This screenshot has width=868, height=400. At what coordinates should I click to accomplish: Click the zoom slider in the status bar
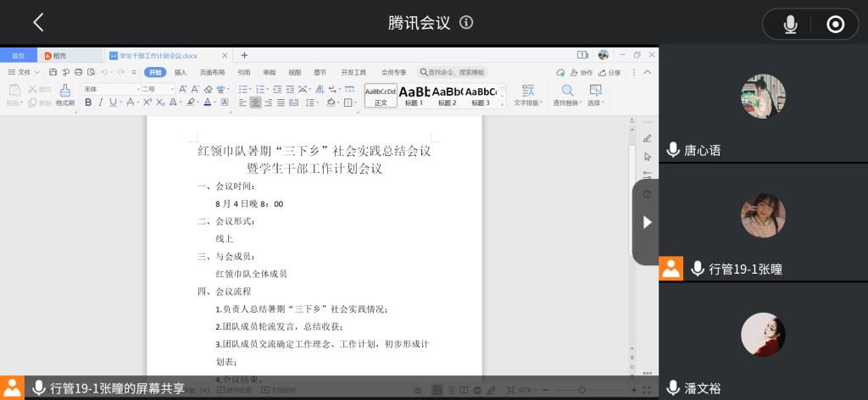581,390
